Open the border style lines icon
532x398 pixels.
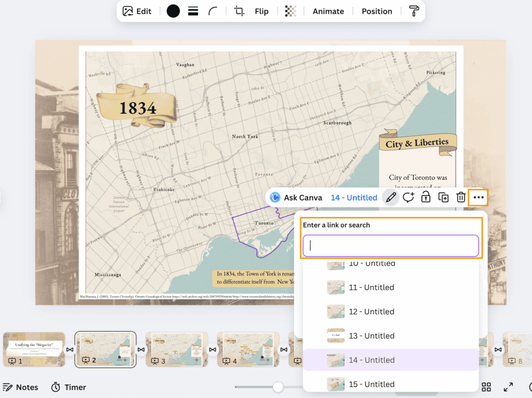point(193,11)
